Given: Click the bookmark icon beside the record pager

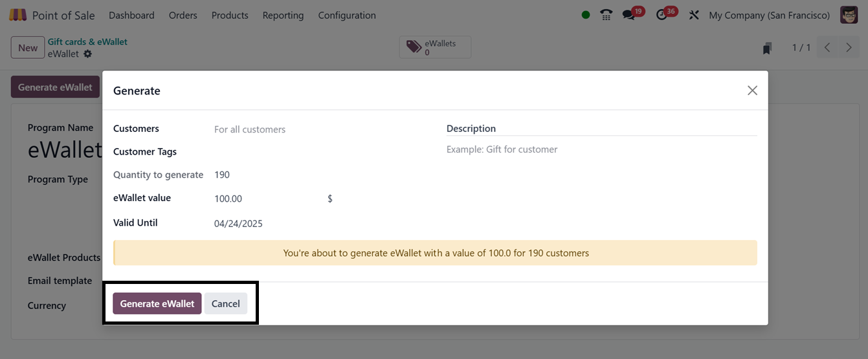Looking at the screenshot, I should tap(768, 48).
